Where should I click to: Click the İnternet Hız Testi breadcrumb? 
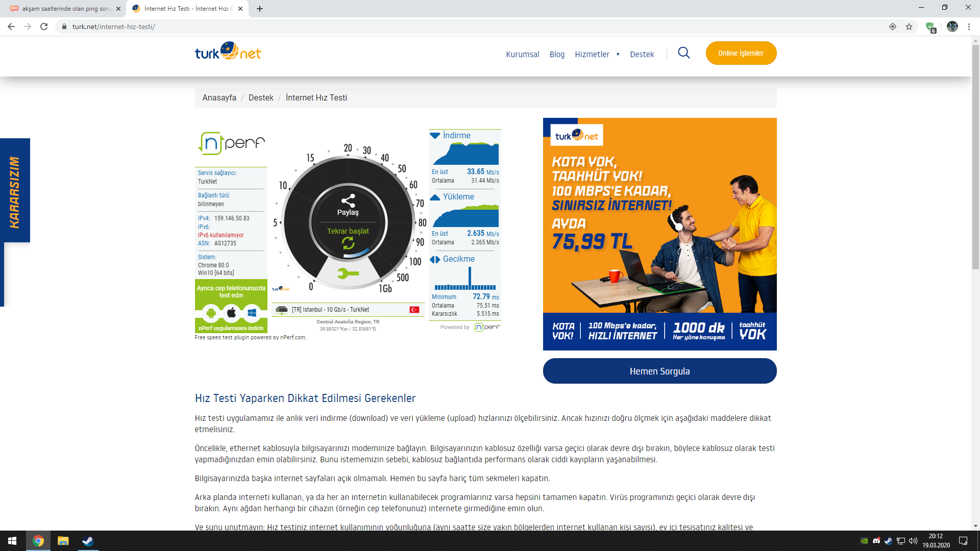pyautogui.click(x=316, y=97)
